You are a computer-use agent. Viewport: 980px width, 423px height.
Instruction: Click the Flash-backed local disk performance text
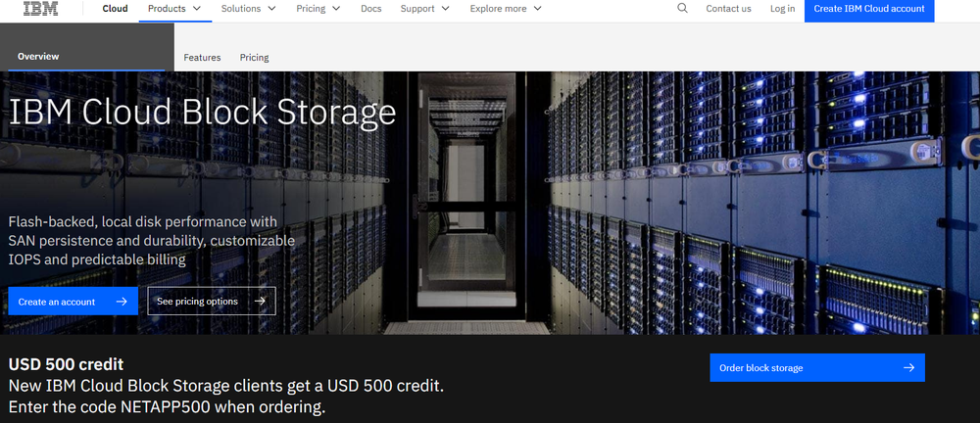tap(152, 241)
